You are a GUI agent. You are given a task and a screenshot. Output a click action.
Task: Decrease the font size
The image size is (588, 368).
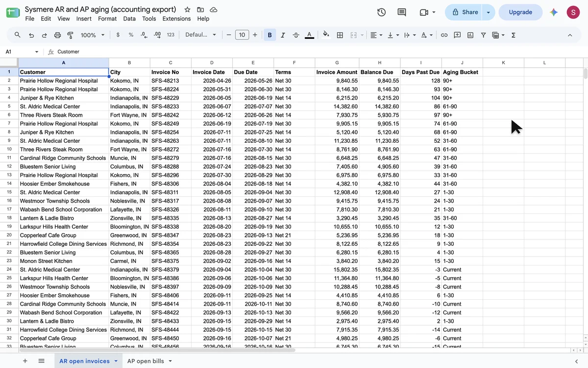point(229,35)
